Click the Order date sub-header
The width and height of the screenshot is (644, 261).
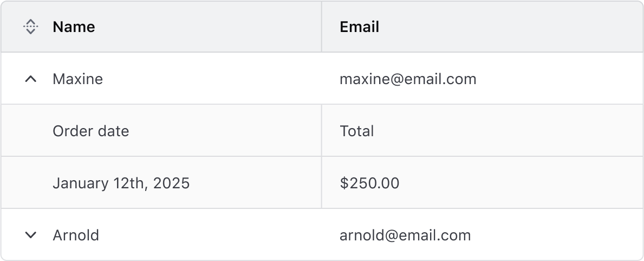pos(90,131)
